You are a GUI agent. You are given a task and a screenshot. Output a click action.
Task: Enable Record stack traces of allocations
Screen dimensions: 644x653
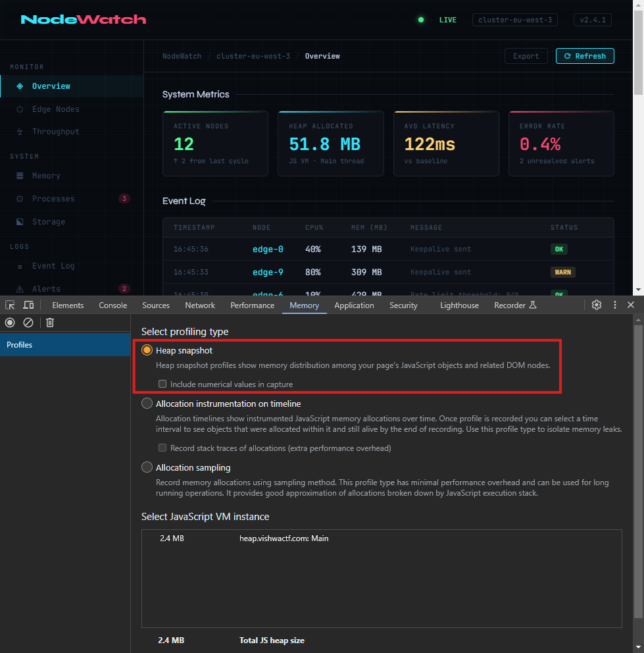click(162, 448)
